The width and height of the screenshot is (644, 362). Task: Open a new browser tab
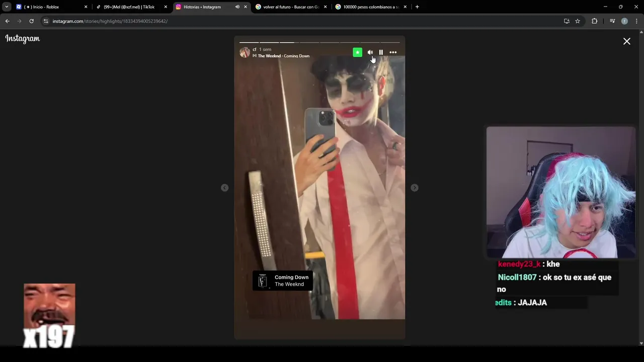(417, 7)
